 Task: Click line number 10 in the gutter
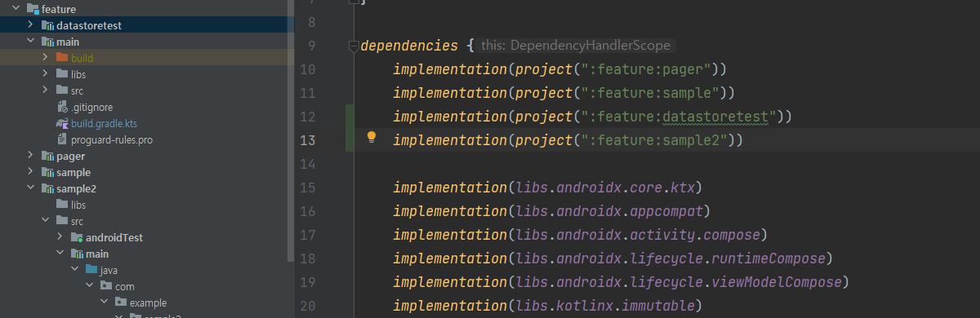(307, 69)
